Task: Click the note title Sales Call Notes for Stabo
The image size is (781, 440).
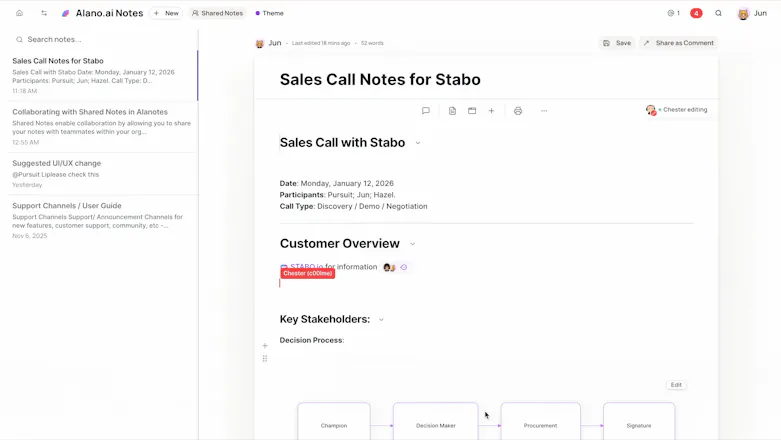Action: [x=380, y=80]
